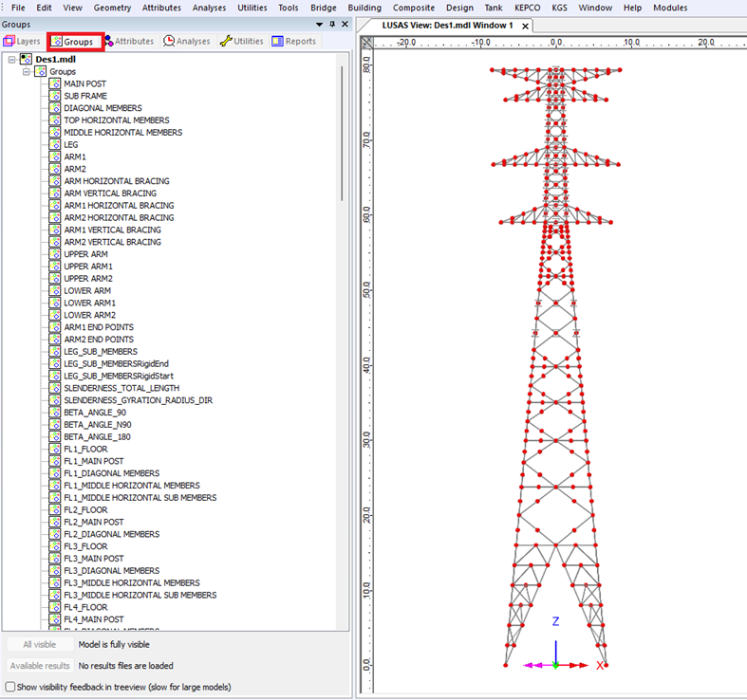
Task: Collapse the Des1.mdl tree node
Action: click(11, 59)
